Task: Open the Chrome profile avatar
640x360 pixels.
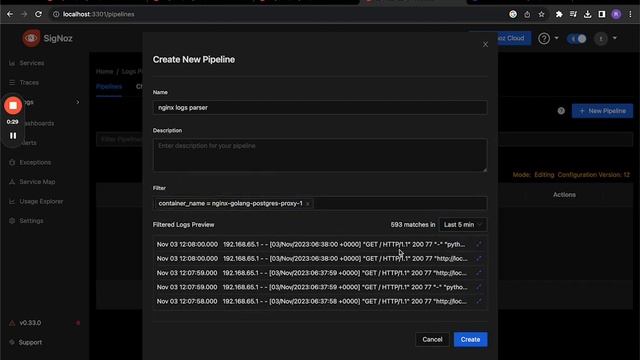Action: [x=616, y=14]
